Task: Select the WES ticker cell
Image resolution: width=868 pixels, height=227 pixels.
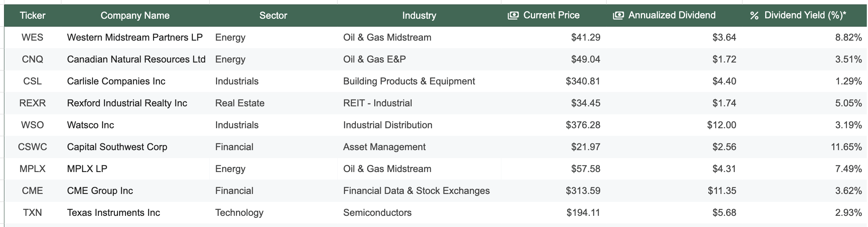Action: 33,37
